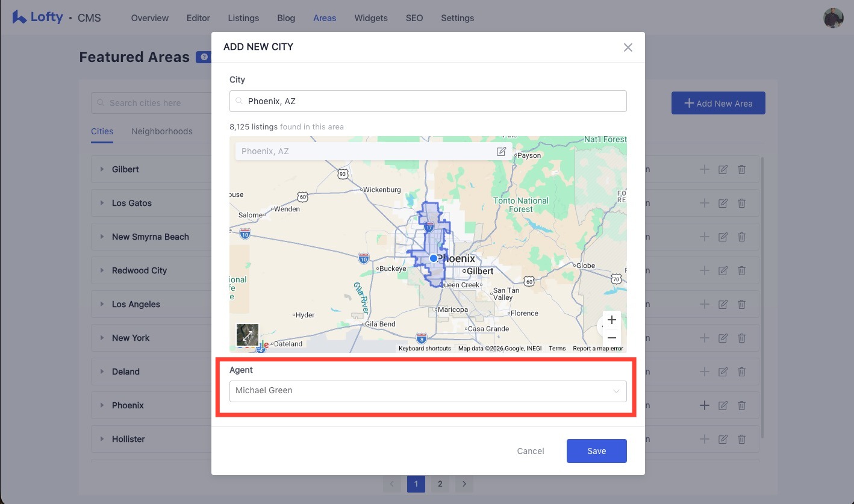Image resolution: width=854 pixels, height=504 pixels.
Task: Click the plus icon on Phoenix row
Action: 704,406
